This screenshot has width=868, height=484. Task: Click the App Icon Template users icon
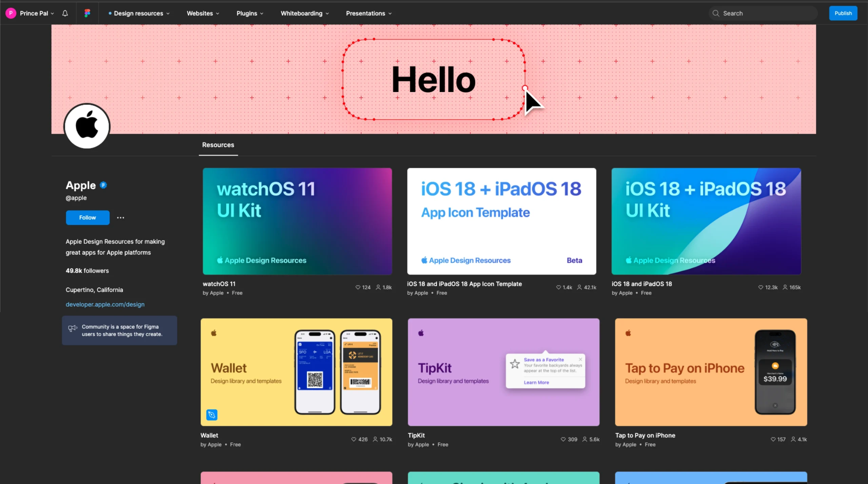tap(579, 287)
